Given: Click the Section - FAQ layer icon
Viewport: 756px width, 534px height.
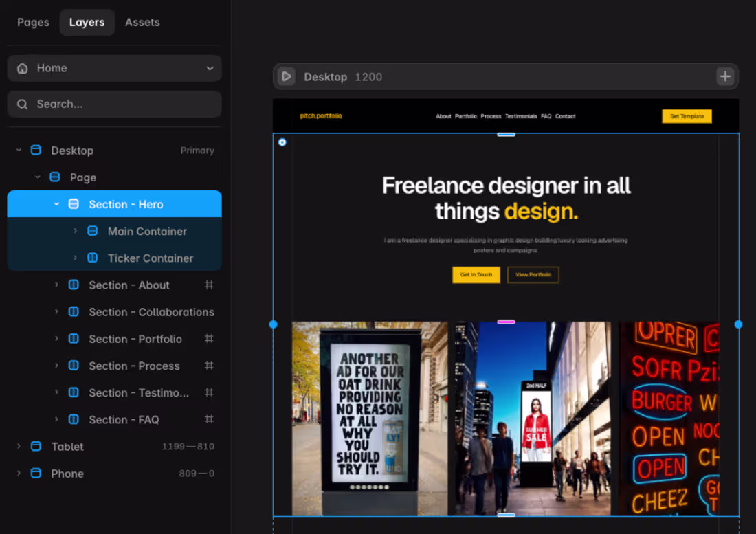Looking at the screenshot, I should (74, 420).
